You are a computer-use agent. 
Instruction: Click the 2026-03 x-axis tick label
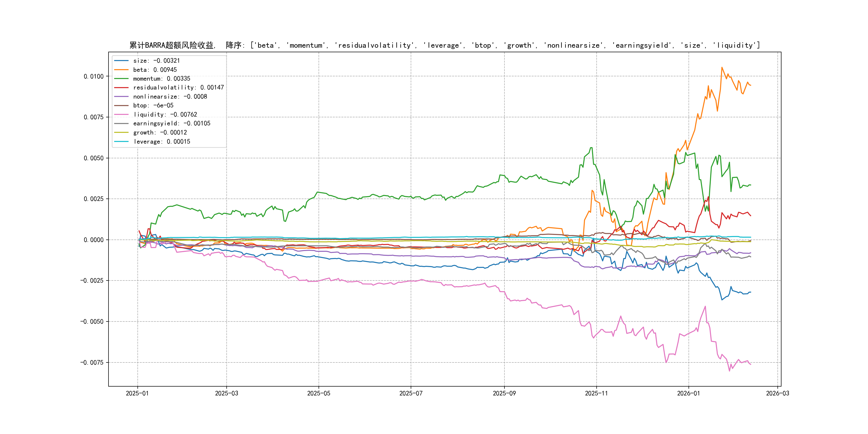coord(777,394)
